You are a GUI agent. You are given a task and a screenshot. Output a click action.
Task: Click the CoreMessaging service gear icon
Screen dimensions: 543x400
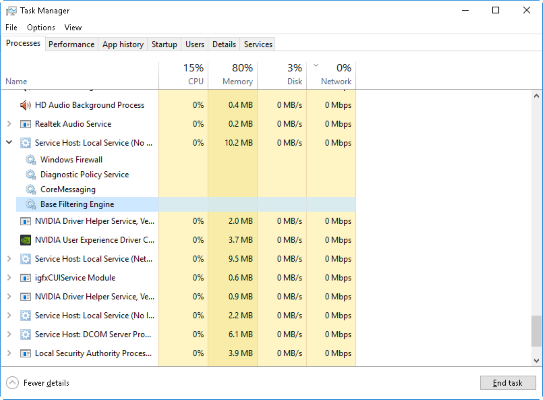point(31,189)
